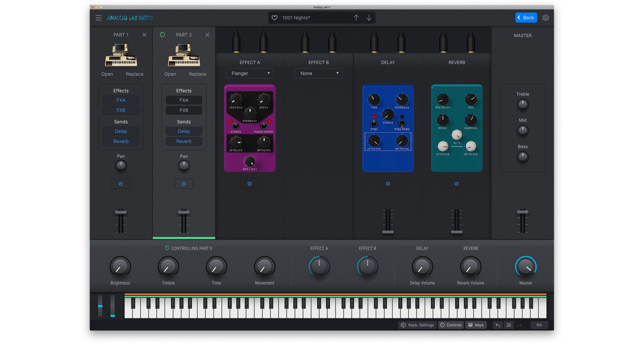Click the Delay Volume knob
Image resolution: width=644 pixels, height=343 pixels.
click(422, 267)
